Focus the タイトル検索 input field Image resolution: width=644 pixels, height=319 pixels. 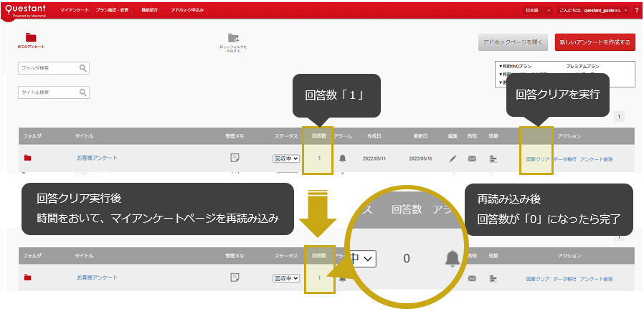point(47,92)
